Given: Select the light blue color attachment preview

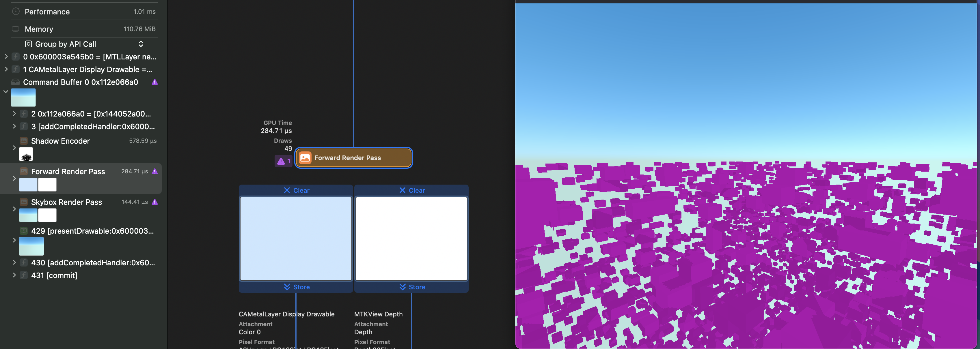Looking at the screenshot, I should [x=296, y=239].
